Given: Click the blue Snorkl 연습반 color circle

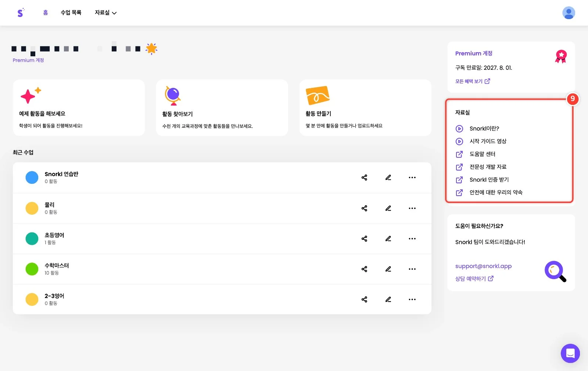Looking at the screenshot, I should click(32, 178).
